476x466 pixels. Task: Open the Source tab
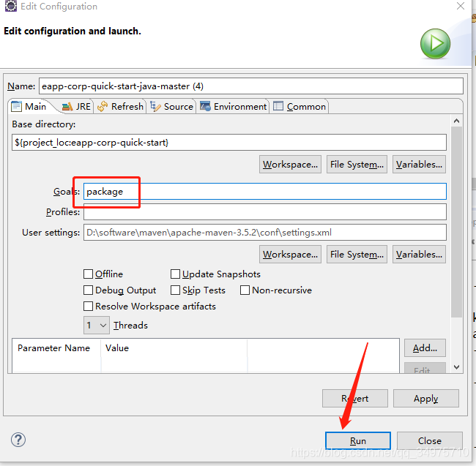pos(172,106)
